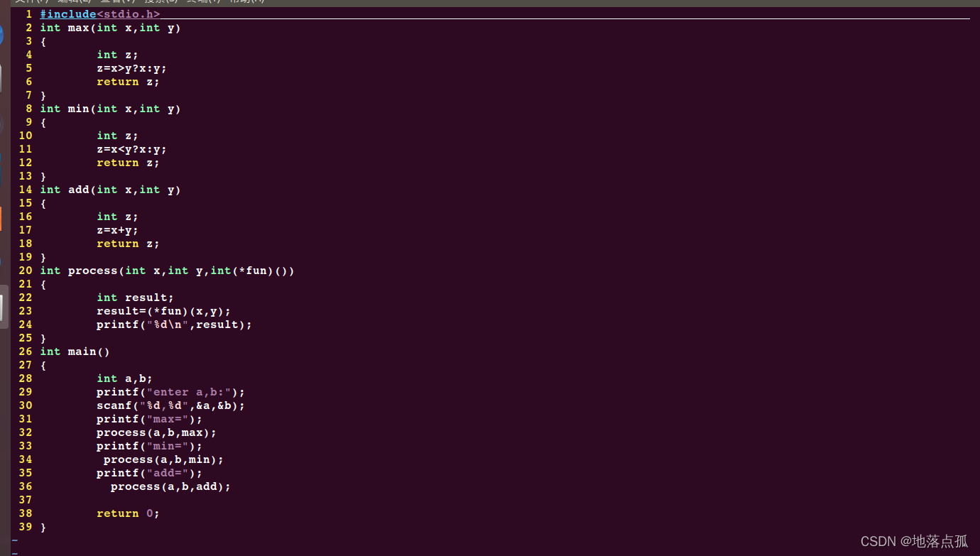Click the partially visible blue dock icon at top
The height and width of the screenshot is (556, 980).
click(x=1, y=34)
